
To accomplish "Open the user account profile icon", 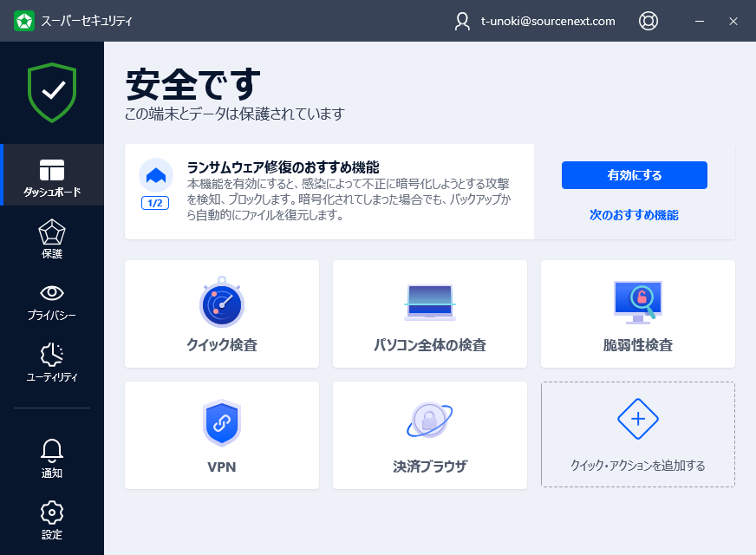I will (462, 21).
